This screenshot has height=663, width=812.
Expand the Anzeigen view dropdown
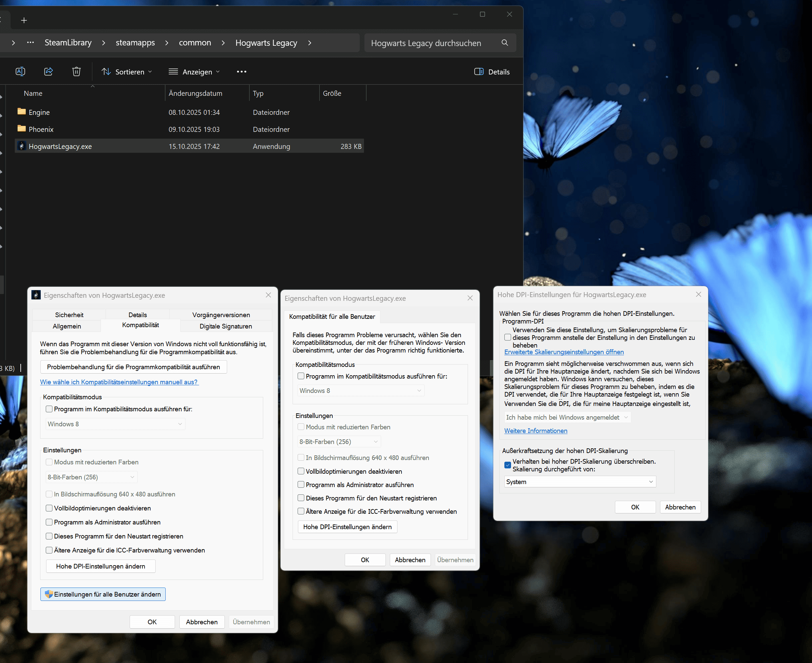[194, 71]
